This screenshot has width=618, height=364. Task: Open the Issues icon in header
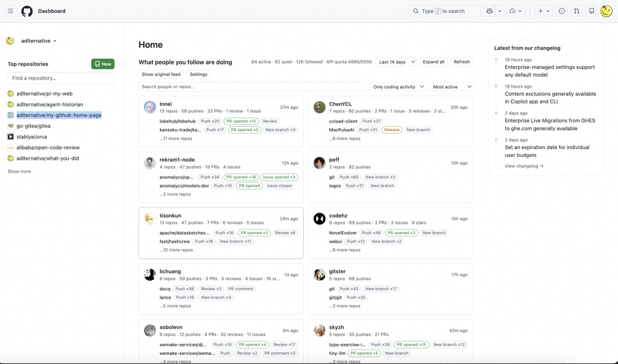click(x=562, y=11)
